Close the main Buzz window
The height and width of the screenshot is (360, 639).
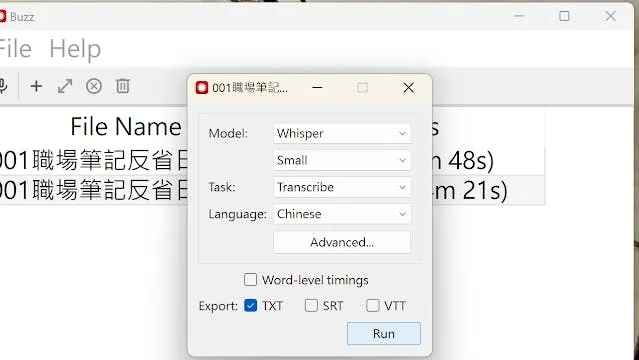[x=610, y=16]
